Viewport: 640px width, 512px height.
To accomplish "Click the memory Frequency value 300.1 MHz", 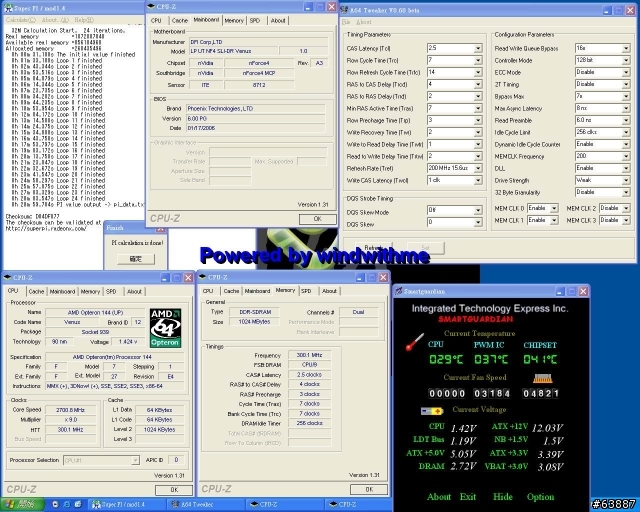I will click(309, 355).
